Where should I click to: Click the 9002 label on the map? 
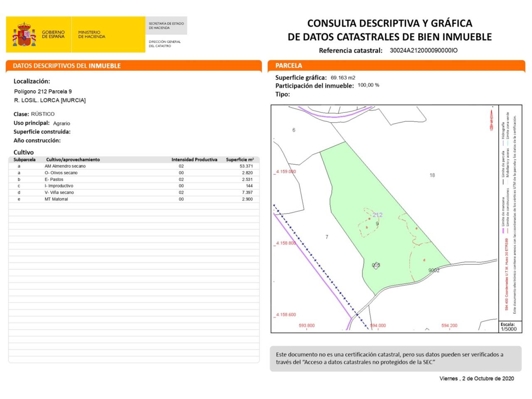pos(434,271)
